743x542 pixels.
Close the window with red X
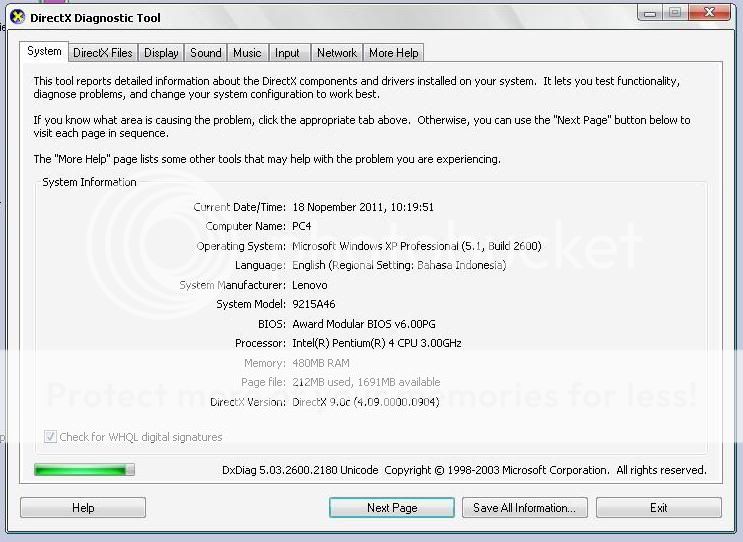(x=709, y=13)
